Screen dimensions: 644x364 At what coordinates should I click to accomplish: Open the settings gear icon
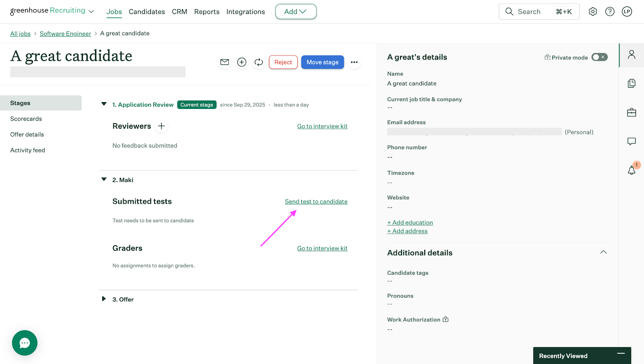(592, 12)
